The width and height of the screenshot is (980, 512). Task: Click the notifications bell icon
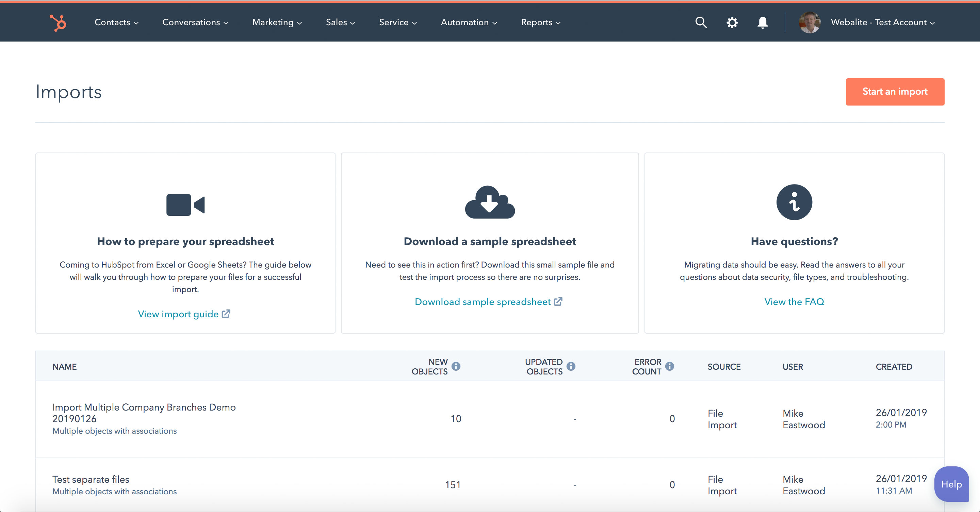[x=763, y=22]
